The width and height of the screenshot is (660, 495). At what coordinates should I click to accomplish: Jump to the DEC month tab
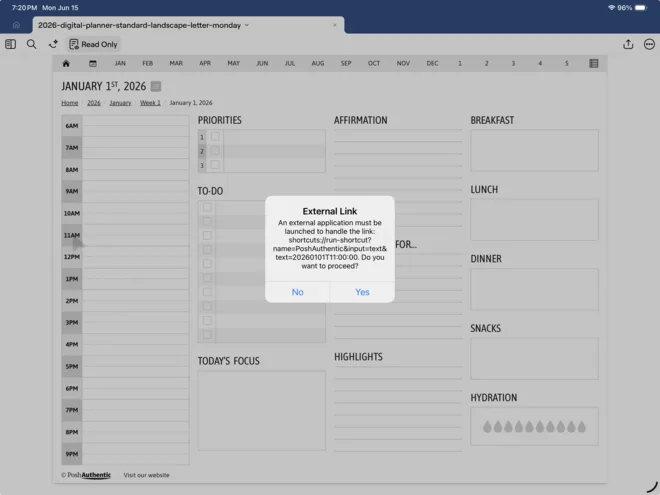(432, 64)
